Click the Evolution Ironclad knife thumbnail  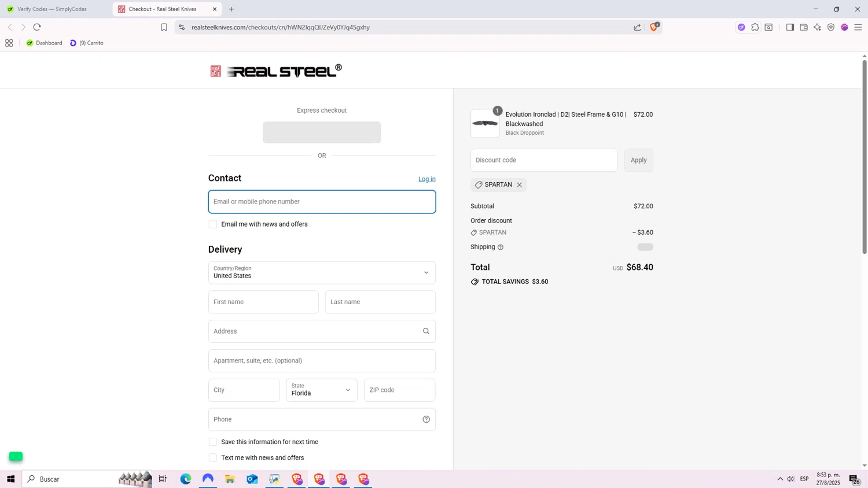(x=485, y=123)
